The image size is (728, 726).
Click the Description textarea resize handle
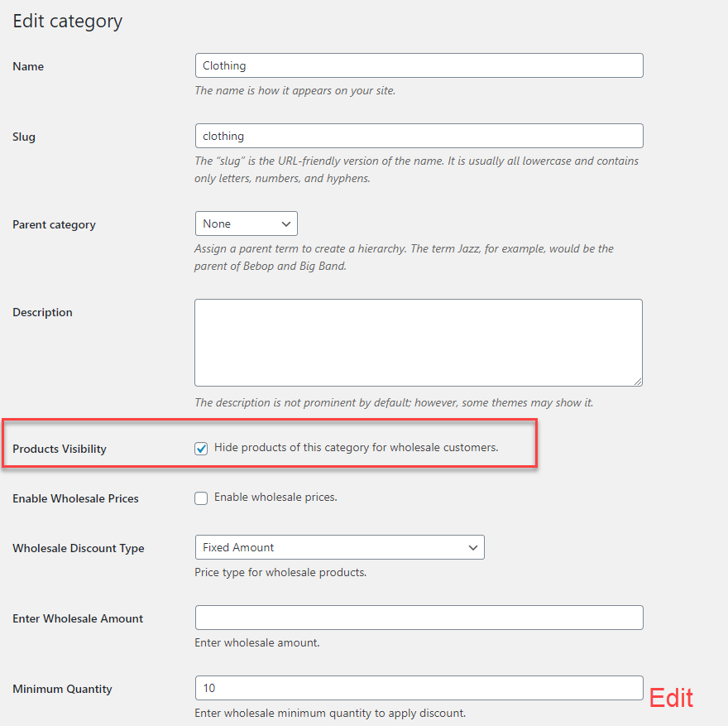click(x=638, y=382)
